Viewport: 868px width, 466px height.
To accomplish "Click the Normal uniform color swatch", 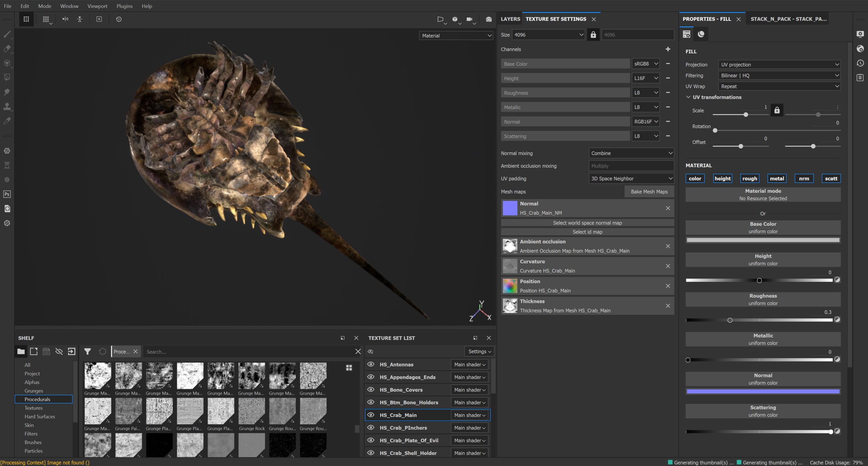I will (x=763, y=391).
